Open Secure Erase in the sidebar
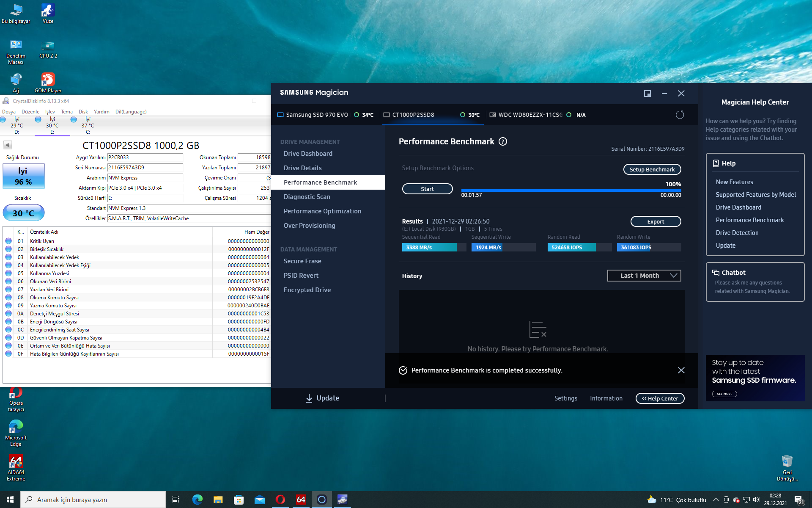This screenshot has height=508, width=812. [302, 261]
